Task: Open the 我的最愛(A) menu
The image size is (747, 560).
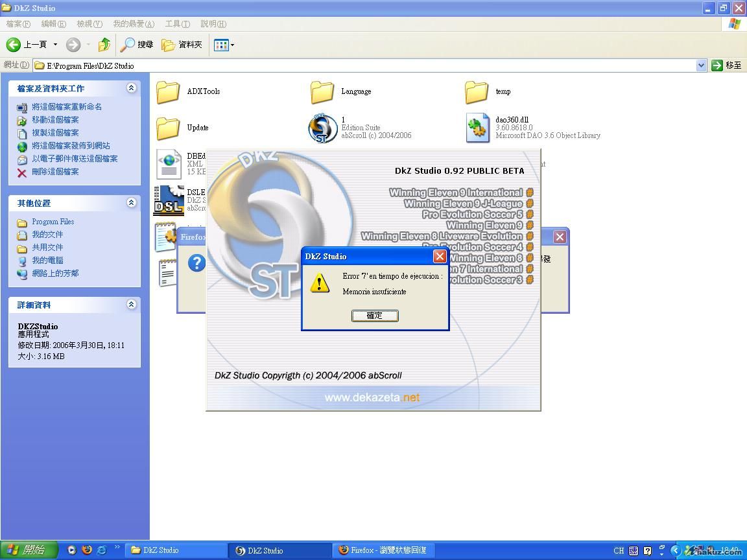Action: (x=134, y=24)
